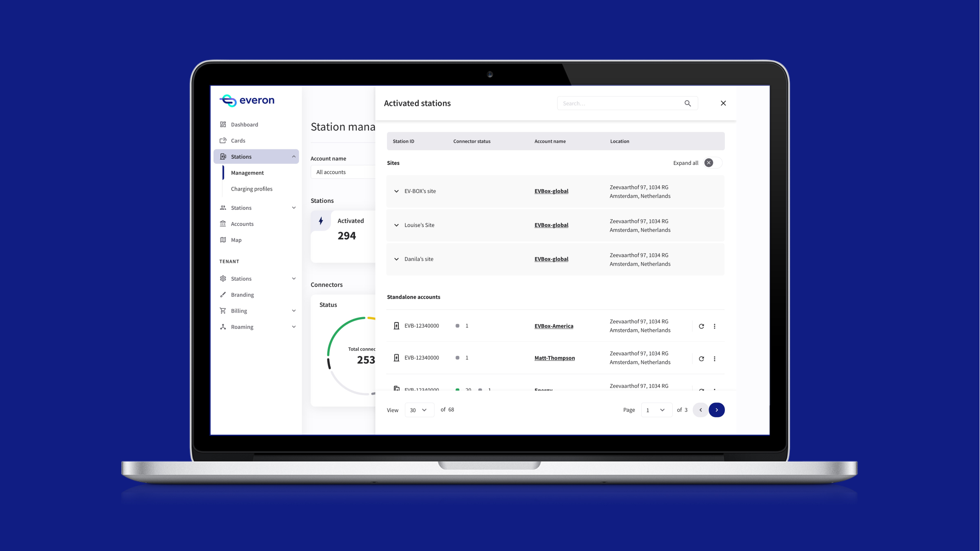Open the EVBox-America account link
Viewport: 980px width, 551px height.
pyautogui.click(x=554, y=326)
